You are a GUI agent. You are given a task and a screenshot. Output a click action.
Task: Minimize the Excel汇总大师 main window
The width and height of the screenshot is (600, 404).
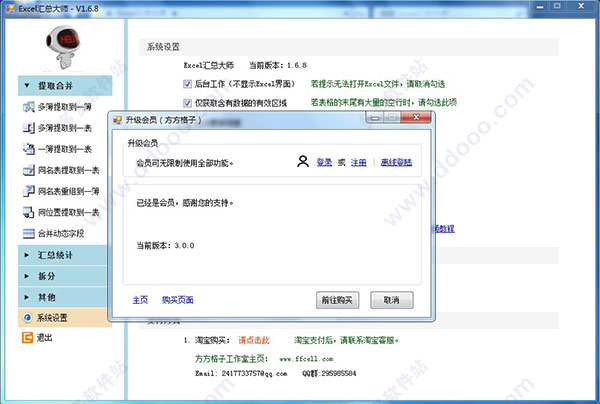(540, 7)
